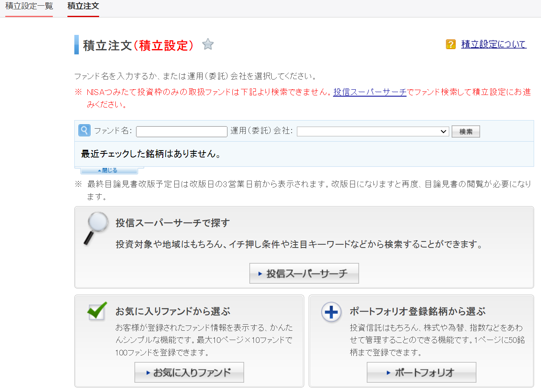Click the 投信スーパーサーチ button

[304, 274]
